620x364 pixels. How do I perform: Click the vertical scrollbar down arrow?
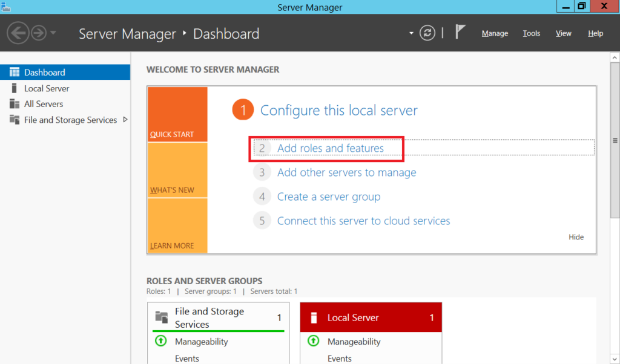615,359
